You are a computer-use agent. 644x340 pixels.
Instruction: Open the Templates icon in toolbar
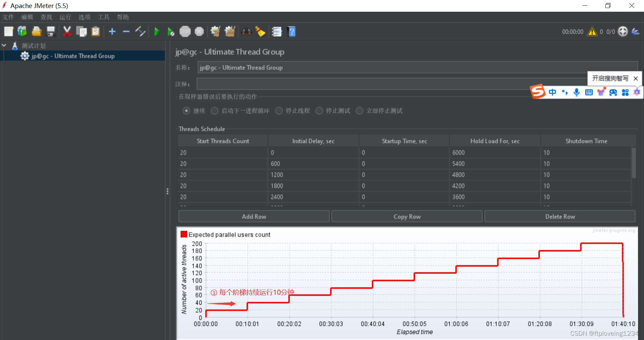[x=22, y=32]
